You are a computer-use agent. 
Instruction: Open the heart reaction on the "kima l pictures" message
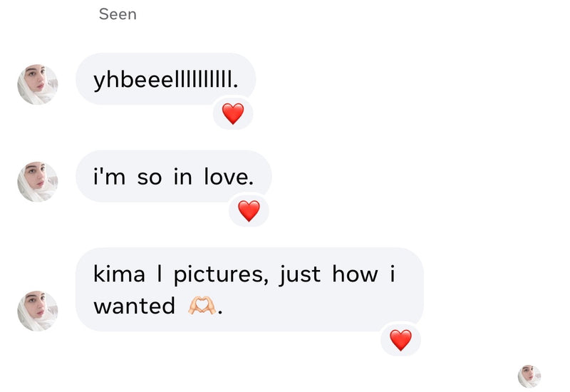pyautogui.click(x=401, y=340)
